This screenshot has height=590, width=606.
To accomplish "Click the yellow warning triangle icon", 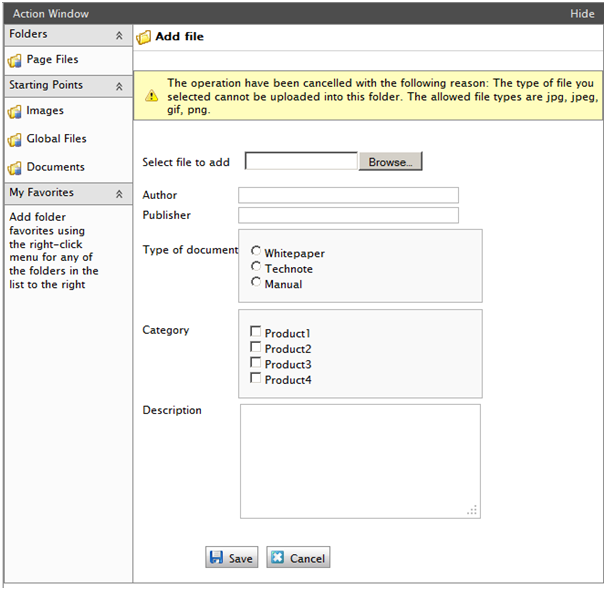I will pyautogui.click(x=151, y=96).
